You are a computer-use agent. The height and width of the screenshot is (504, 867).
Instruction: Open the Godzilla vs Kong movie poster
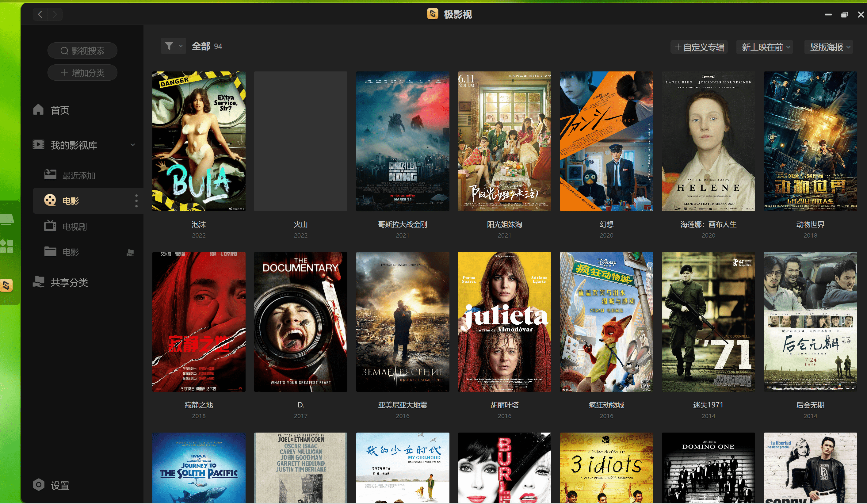click(402, 142)
